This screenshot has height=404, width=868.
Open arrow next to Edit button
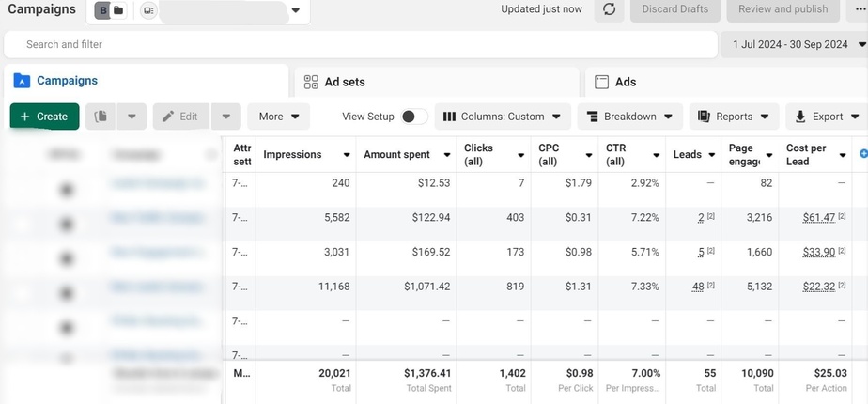225,117
